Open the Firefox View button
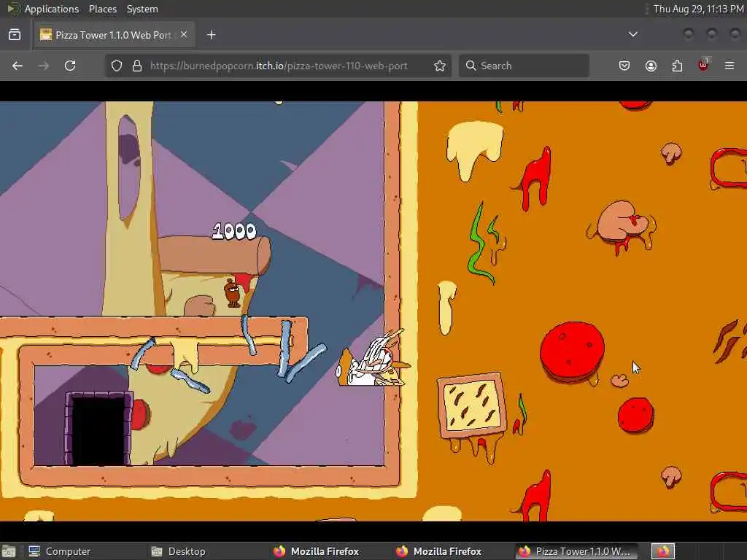Screen dimensions: 747x560 15,35
